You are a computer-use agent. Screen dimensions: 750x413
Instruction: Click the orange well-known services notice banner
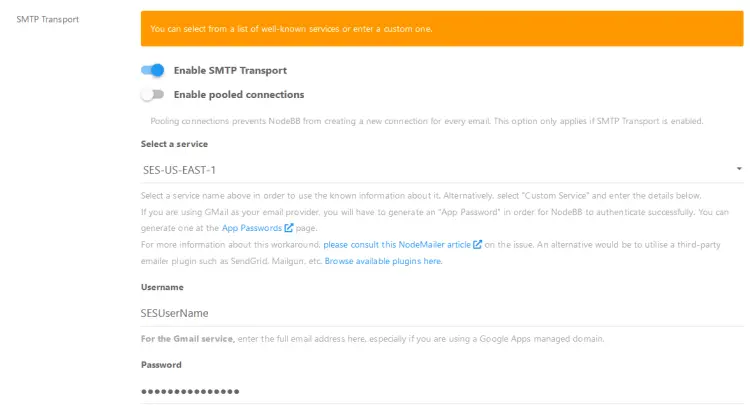442,29
